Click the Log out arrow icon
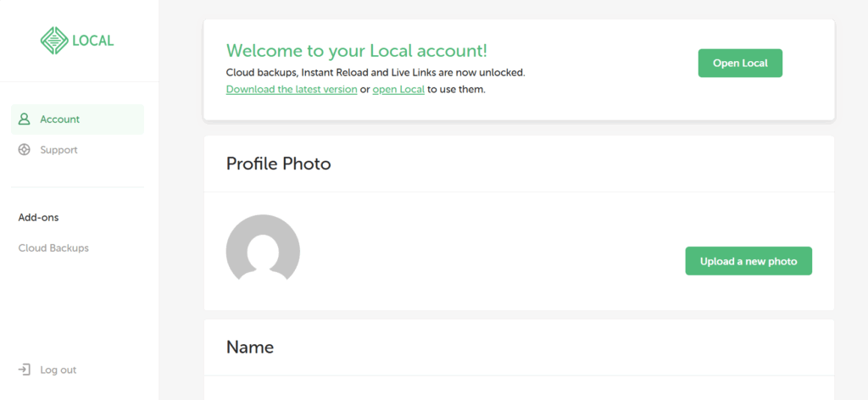The image size is (868, 400). click(25, 369)
